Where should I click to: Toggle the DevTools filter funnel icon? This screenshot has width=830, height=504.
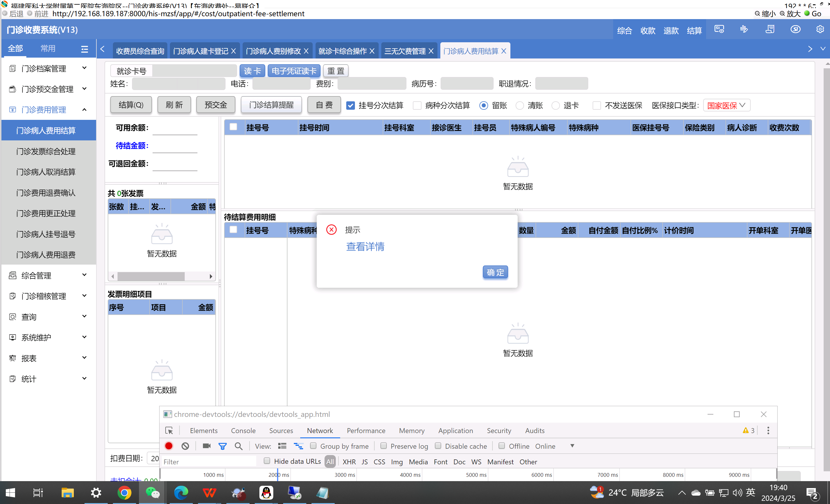click(222, 446)
